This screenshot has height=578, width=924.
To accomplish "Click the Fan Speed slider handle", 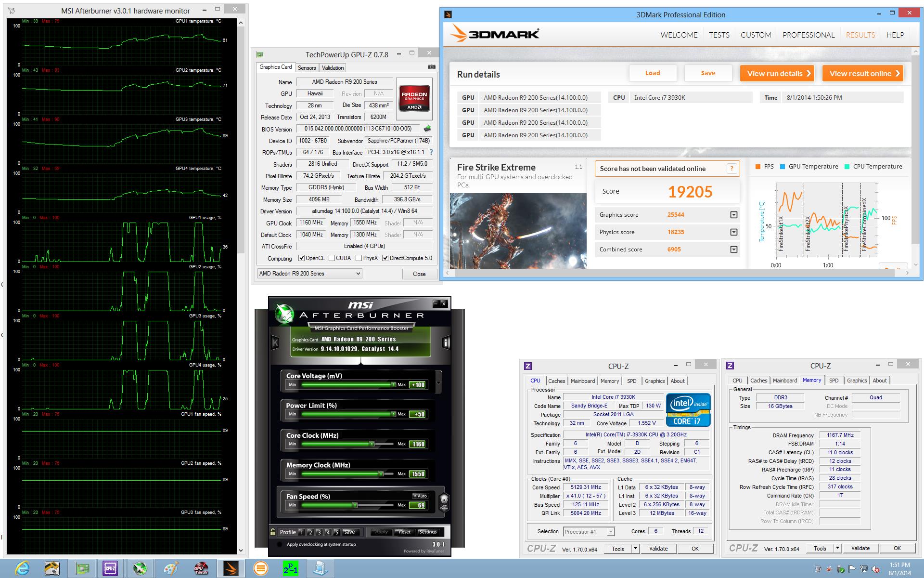I will pos(355,505).
